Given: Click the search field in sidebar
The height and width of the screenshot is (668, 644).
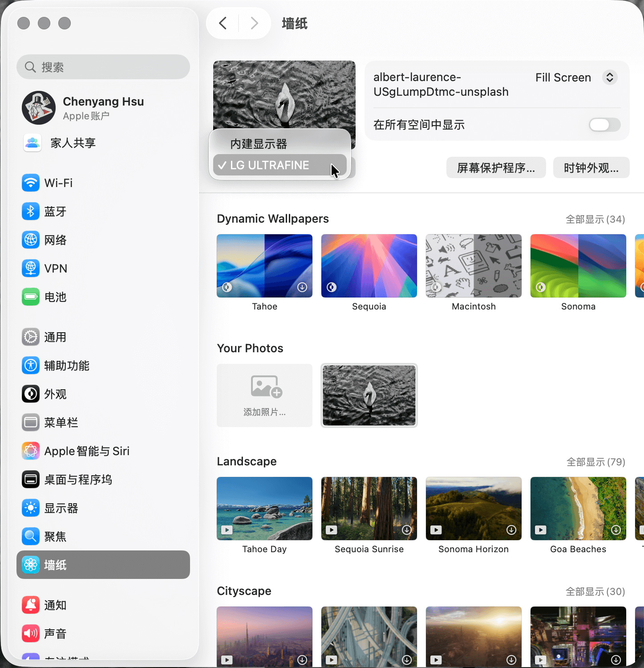Looking at the screenshot, I should 103,67.
